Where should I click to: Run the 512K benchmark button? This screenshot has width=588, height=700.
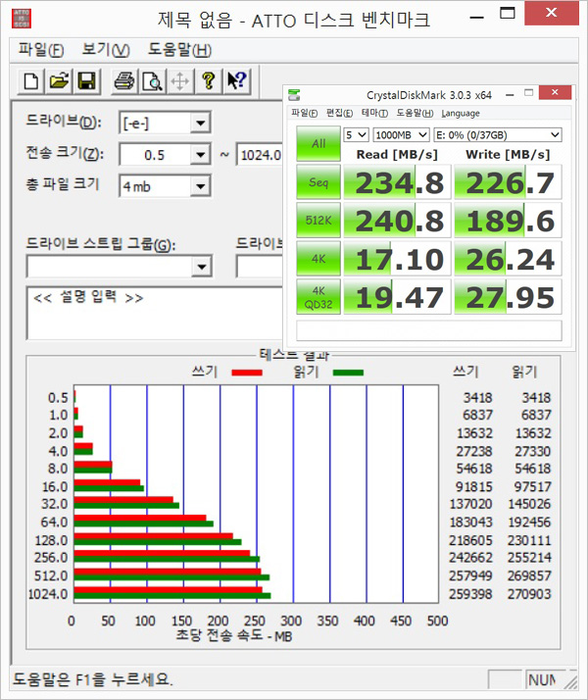pyautogui.click(x=318, y=220)
